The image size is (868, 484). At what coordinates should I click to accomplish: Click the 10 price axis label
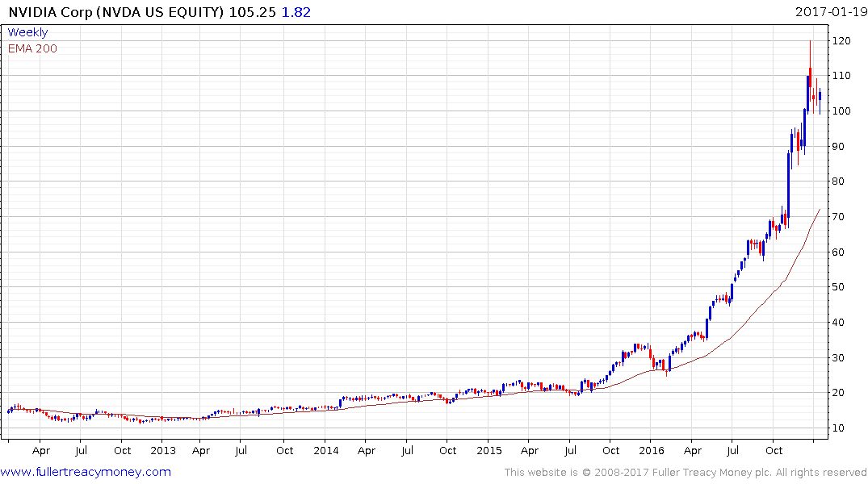pyautogui.click(x=838, y=428)
